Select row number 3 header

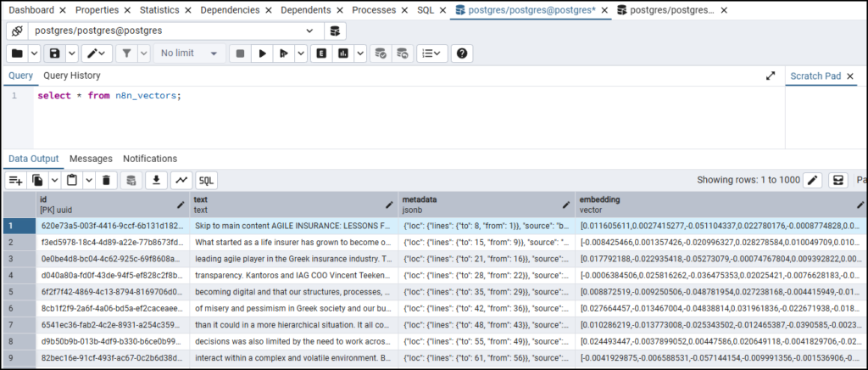19,259
